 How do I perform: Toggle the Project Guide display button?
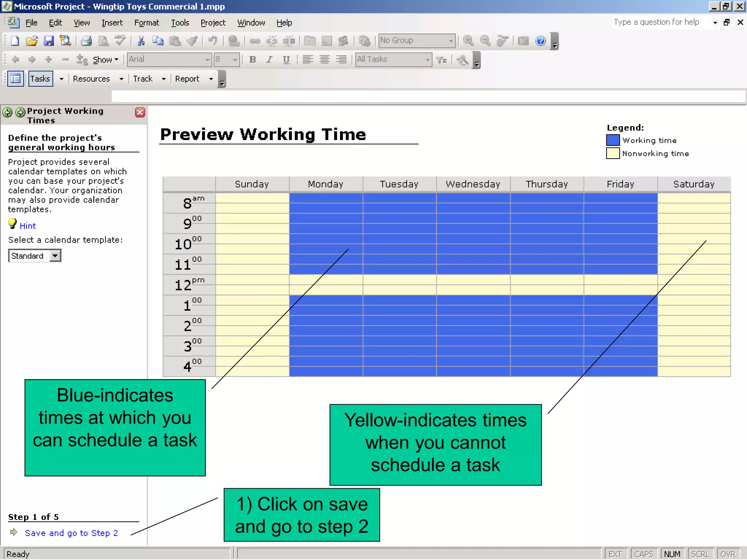(x=15, y=79)
